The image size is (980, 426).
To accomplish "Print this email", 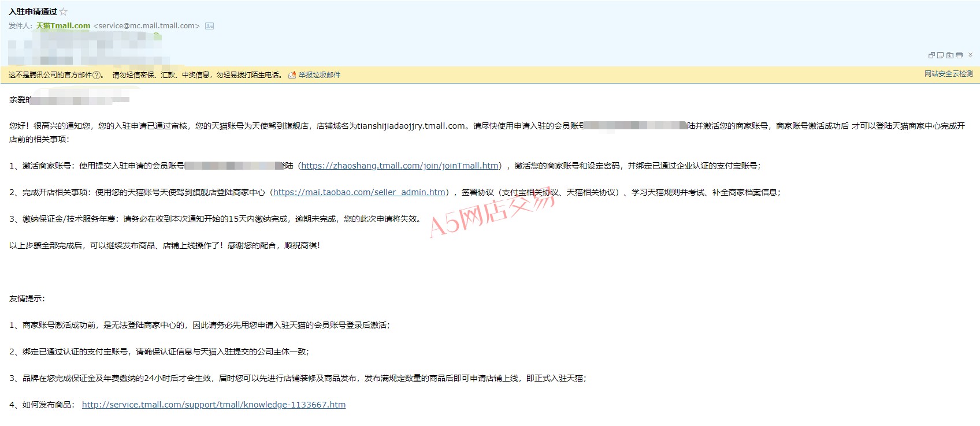I will pos(959,55).
